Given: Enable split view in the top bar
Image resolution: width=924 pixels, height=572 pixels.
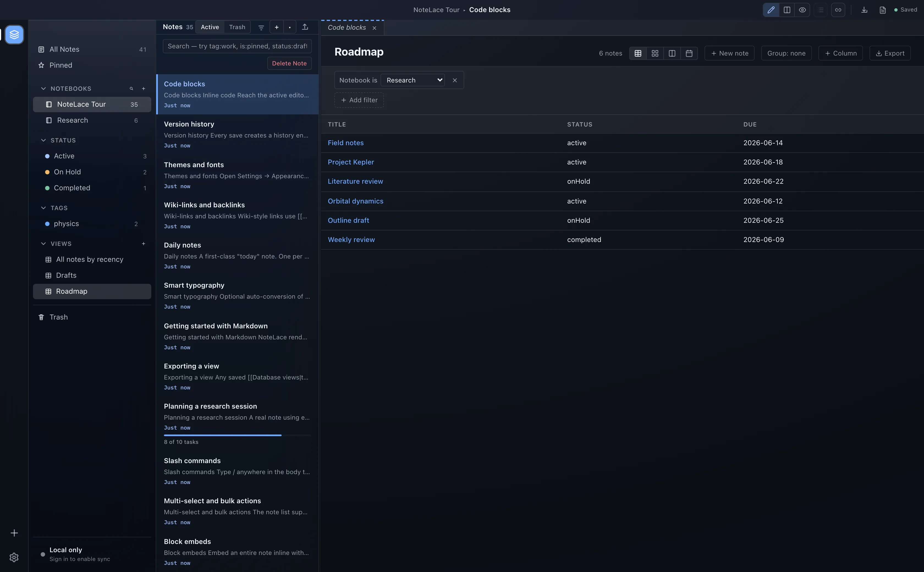Looking at the screenshot, I should [787, 10].
